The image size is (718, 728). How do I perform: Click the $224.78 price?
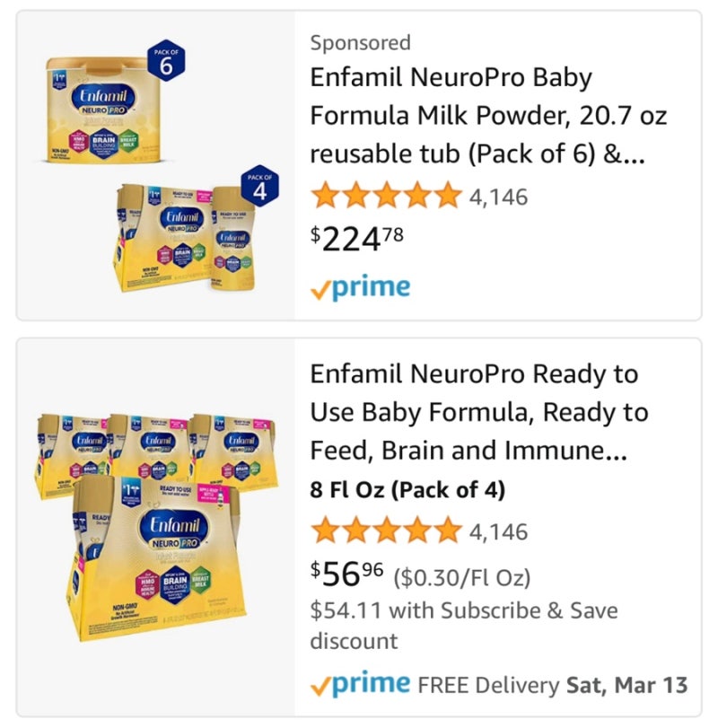pos(357,239)
